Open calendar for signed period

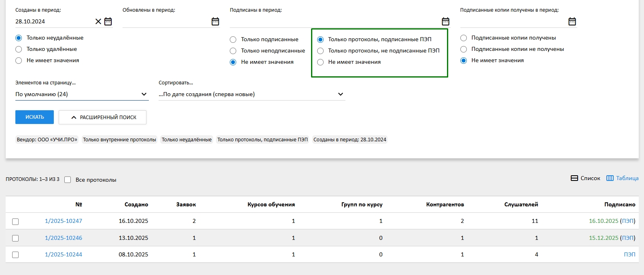(x=445, y=21)
